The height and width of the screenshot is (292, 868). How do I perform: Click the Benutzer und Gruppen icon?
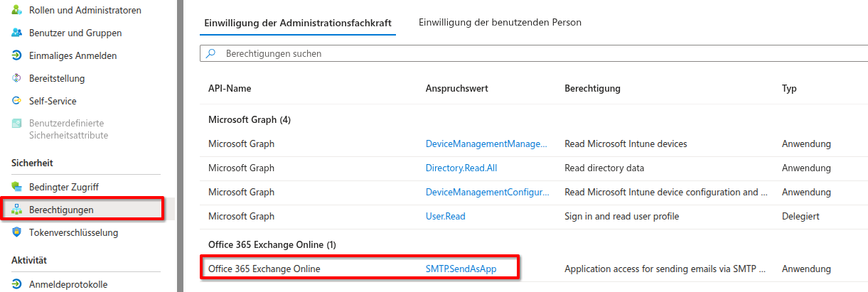pyautogui.click(x=17, y=33)
